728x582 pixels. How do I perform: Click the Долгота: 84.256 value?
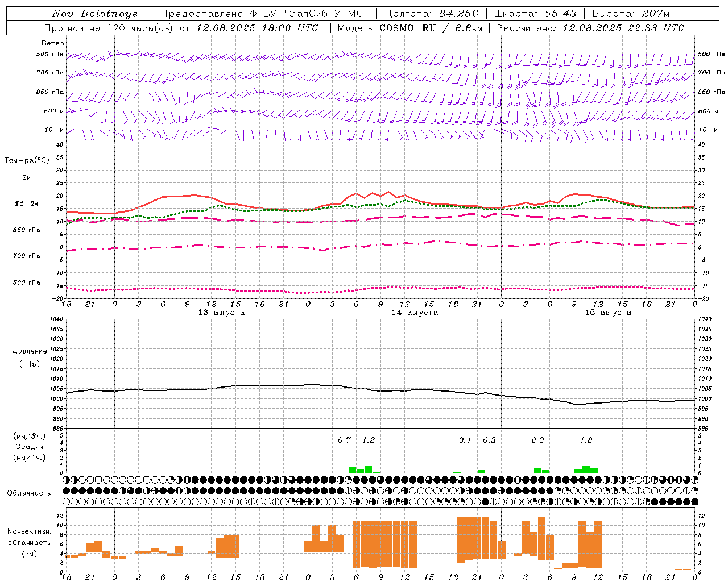click(x=432, y=14)
